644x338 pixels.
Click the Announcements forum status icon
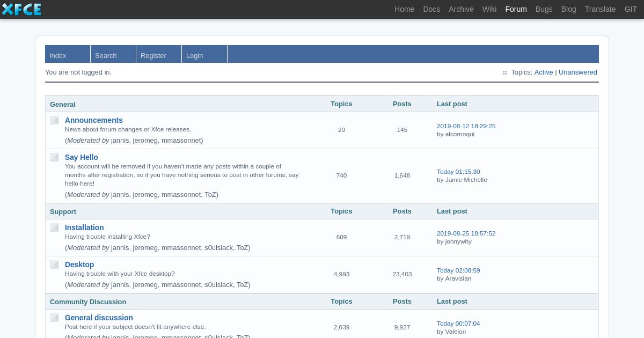[54, 120]
